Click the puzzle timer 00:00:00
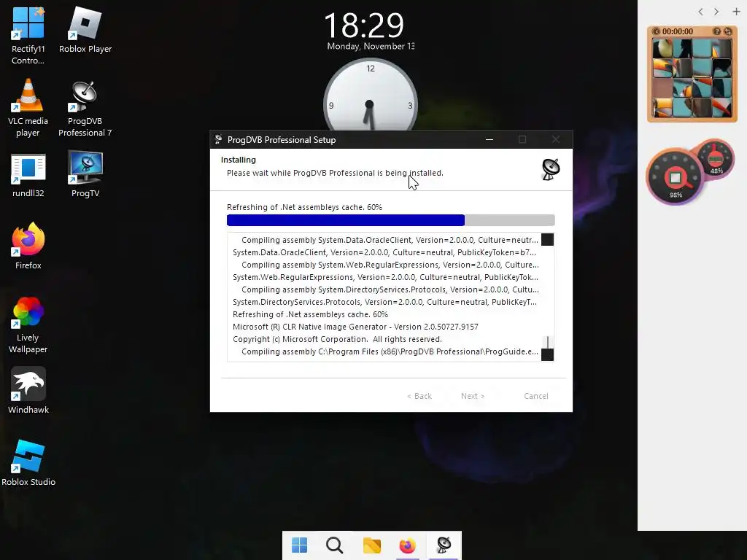Viewport: 747px width, 560px height. (x=678, y=31)
